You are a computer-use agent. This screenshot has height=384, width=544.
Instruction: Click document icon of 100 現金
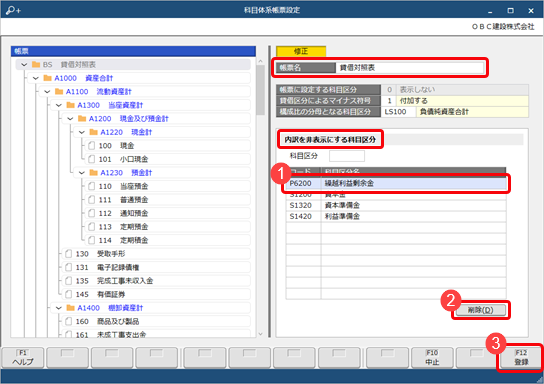tap(92, 146)
